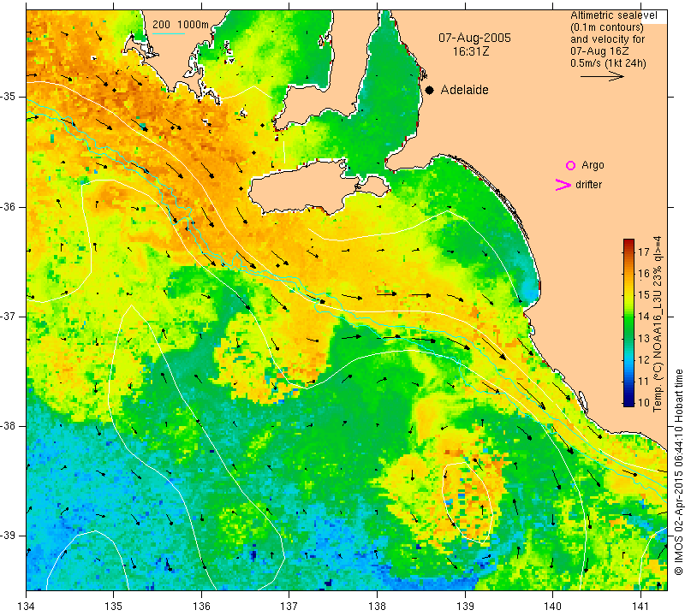Select the Argo legend label
The image size is (685, 616).
tap(593, 165)
